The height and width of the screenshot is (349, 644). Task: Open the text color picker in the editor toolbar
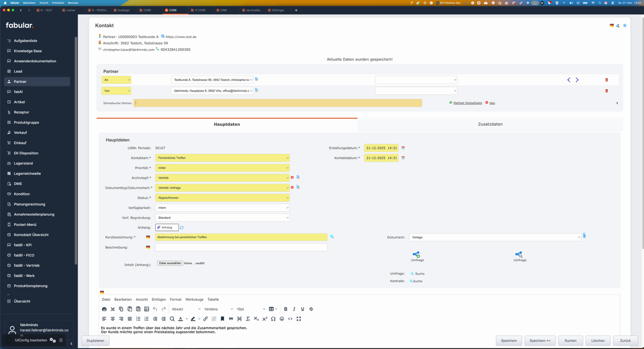pos(181,319)
